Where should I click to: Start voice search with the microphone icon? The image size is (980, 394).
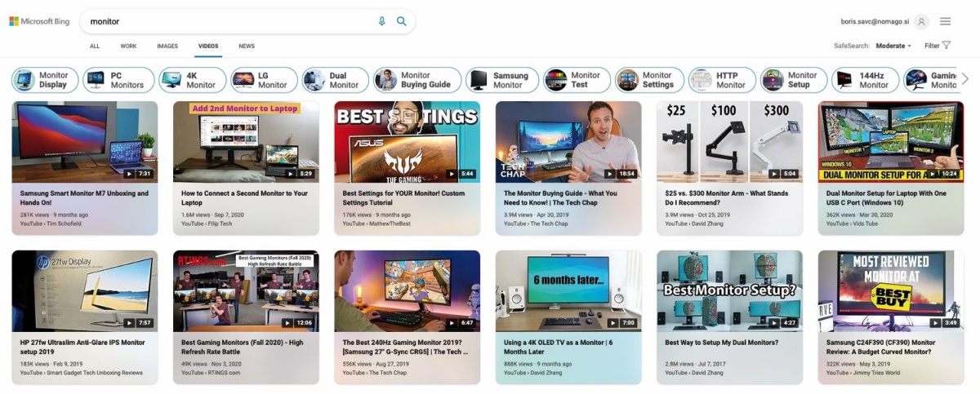tap(381, 21)
